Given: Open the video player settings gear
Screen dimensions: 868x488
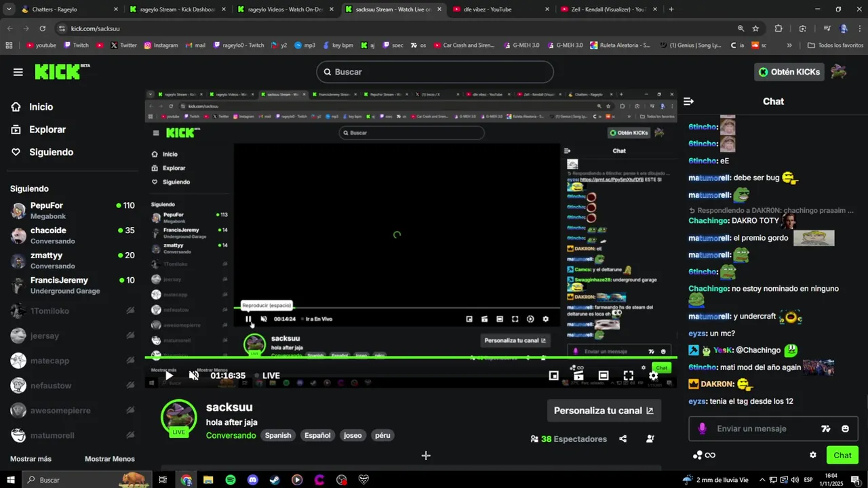Looking at the screenshot, I should tap(653, 375).
